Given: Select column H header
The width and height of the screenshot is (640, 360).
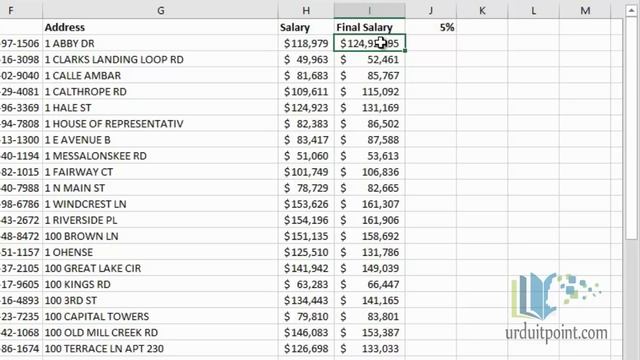Looking at the screenshot, I should pos(306,10).
